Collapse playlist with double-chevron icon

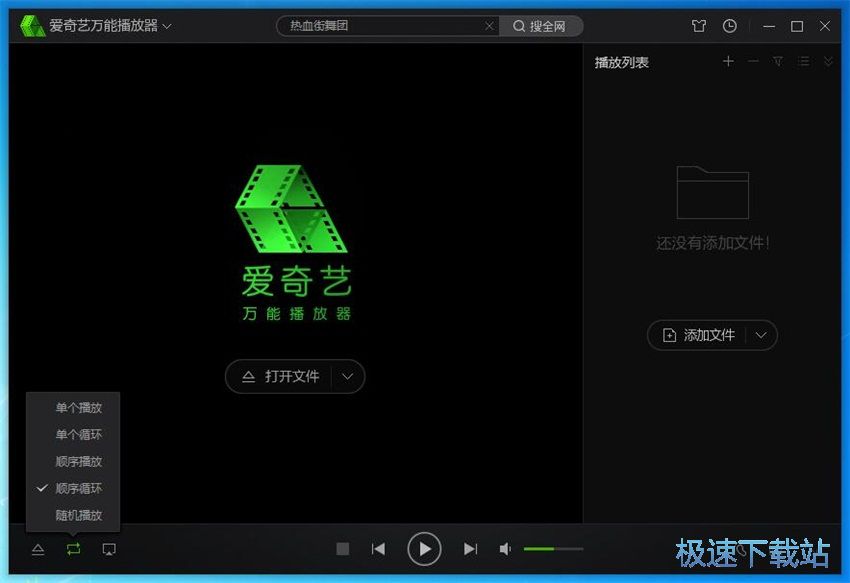pyautogui.click(x=828, y=61)
